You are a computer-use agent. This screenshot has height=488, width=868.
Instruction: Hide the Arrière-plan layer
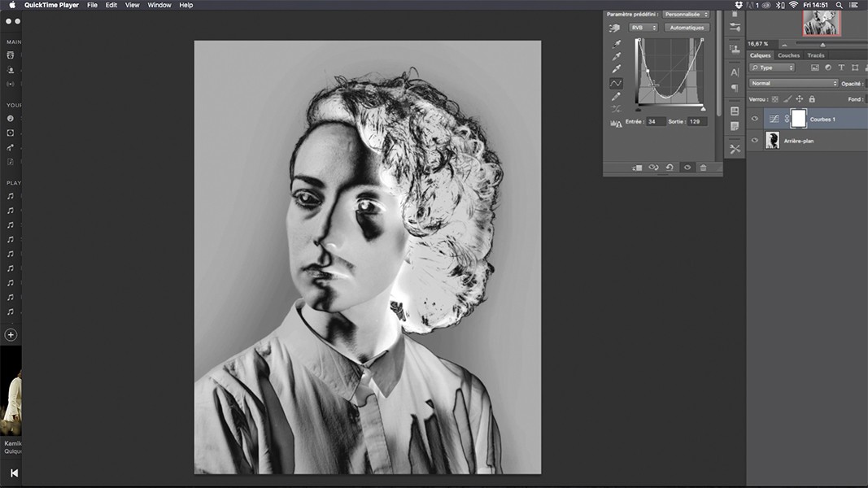click(x=755, y=140)
